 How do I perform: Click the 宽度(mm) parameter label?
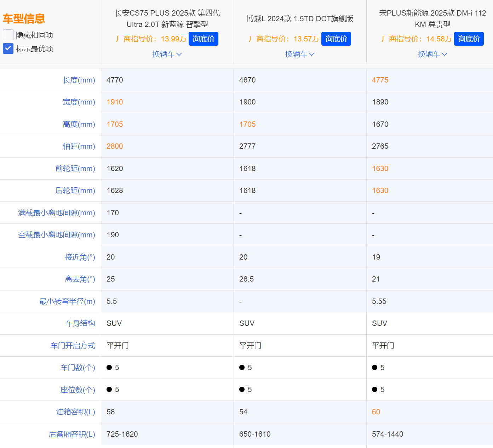point(79,102)
